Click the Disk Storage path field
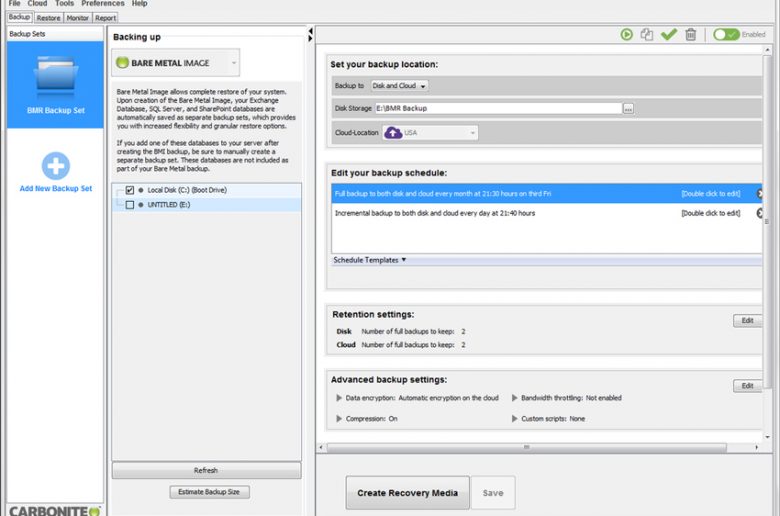Screen dimensions: 780x516 tap(498, 108)
